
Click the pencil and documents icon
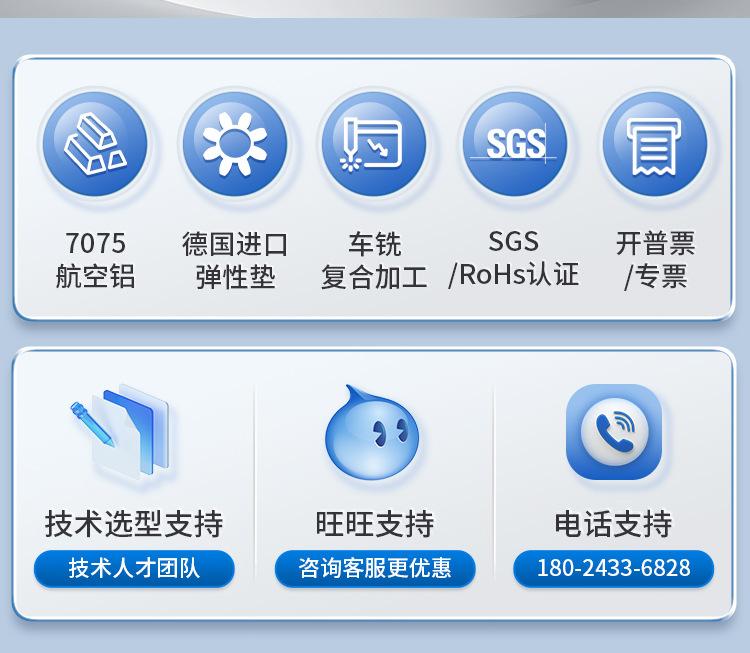click(x=121, y=431)
